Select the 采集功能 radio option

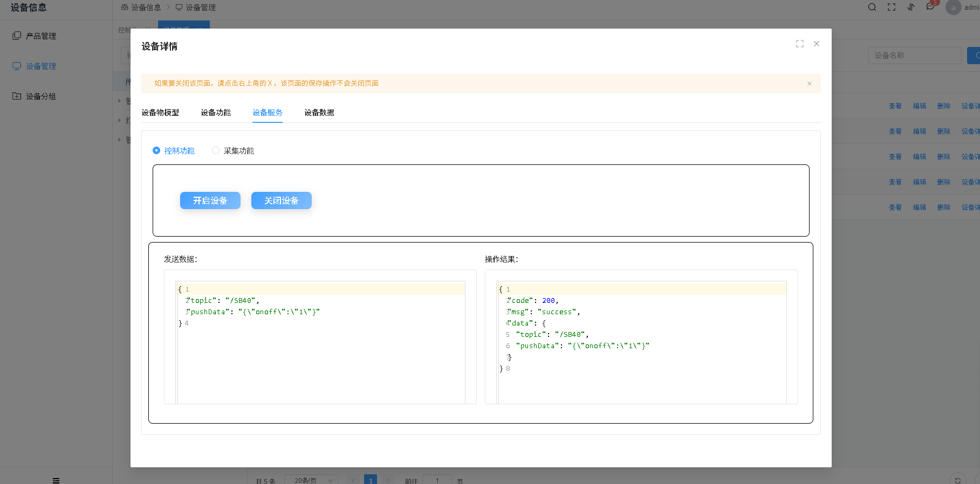(x=216, y=151)
